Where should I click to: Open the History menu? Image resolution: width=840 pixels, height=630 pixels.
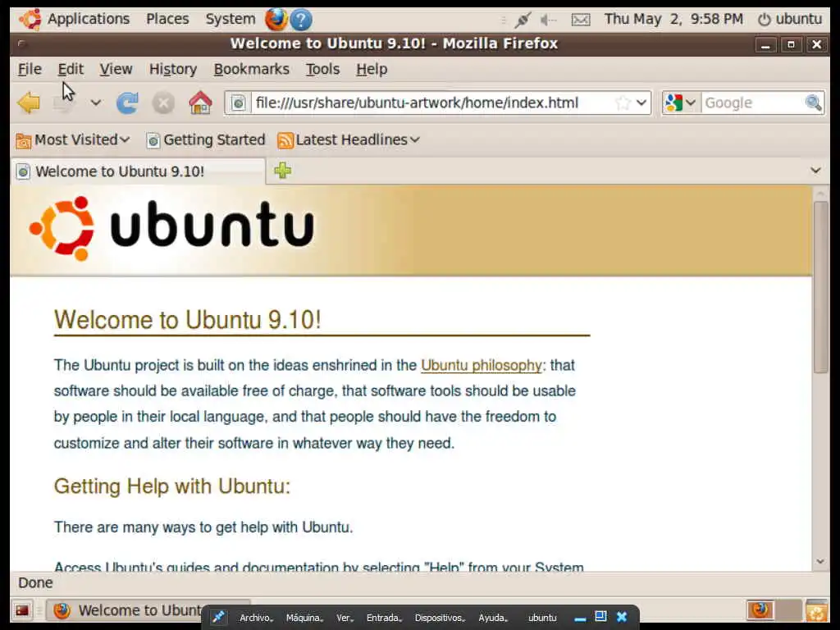coord(173,69)
